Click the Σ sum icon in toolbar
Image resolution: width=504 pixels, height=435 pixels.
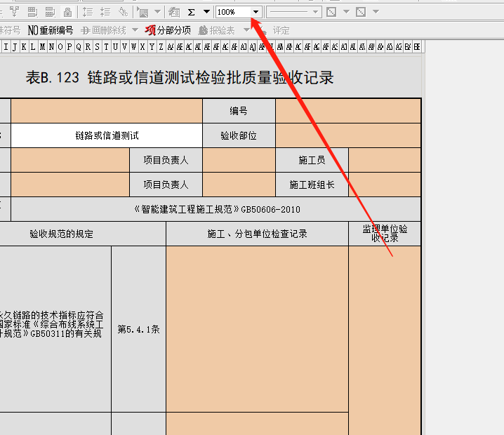192,12
